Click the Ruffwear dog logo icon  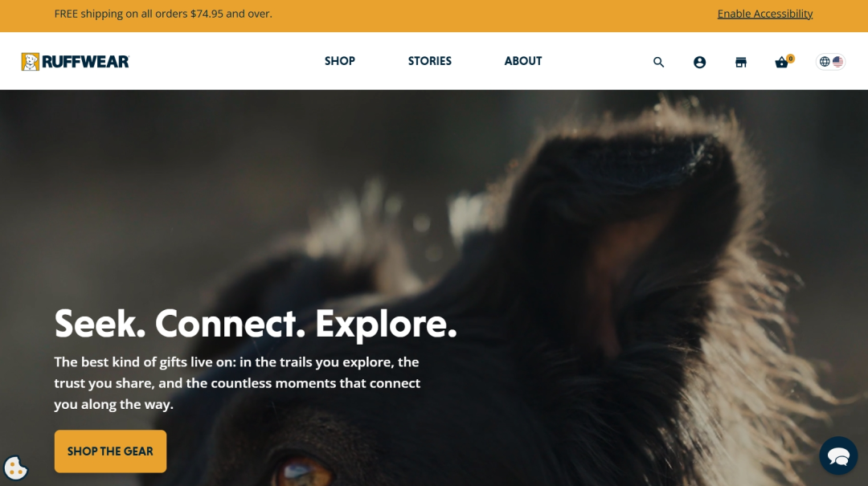(x=31, y=61)
